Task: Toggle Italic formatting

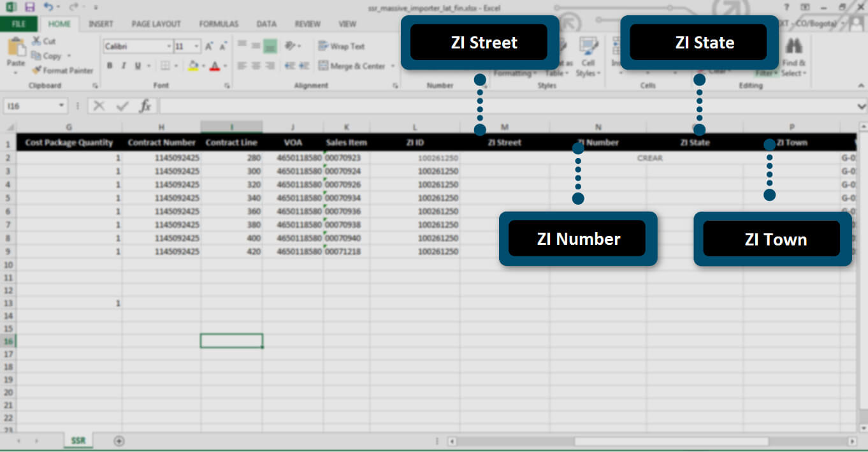Action: point(123,66)
